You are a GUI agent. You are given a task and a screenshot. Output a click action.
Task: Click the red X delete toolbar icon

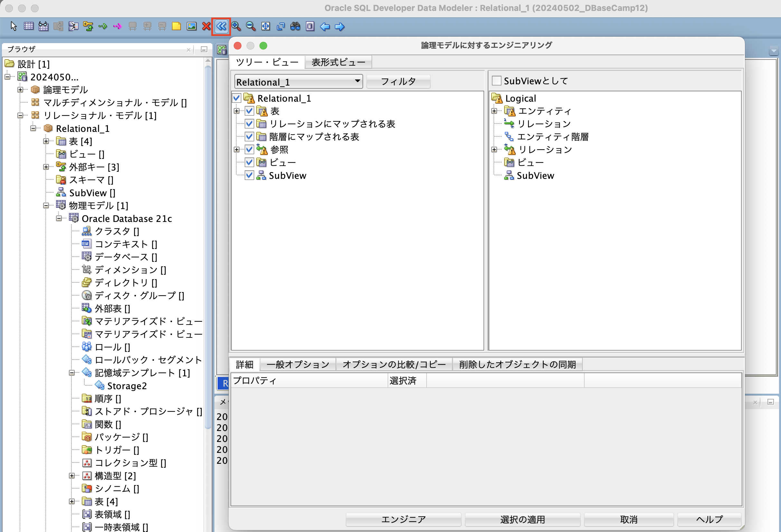[206, 26]
